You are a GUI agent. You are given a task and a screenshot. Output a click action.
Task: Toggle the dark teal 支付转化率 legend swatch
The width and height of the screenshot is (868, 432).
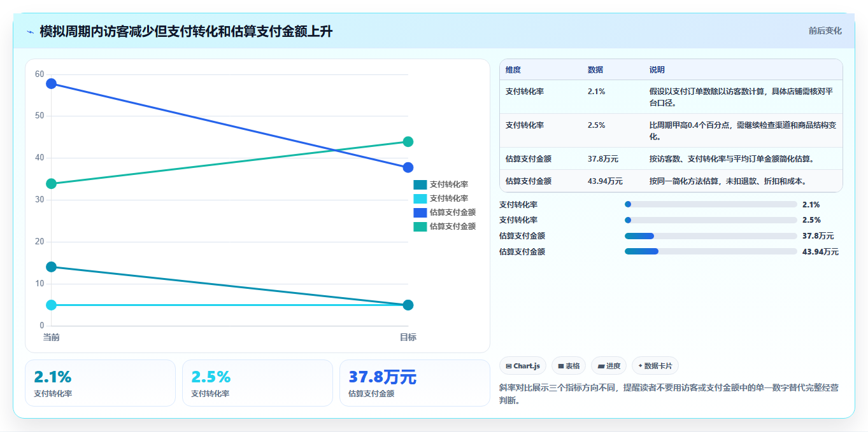point(420,185)
